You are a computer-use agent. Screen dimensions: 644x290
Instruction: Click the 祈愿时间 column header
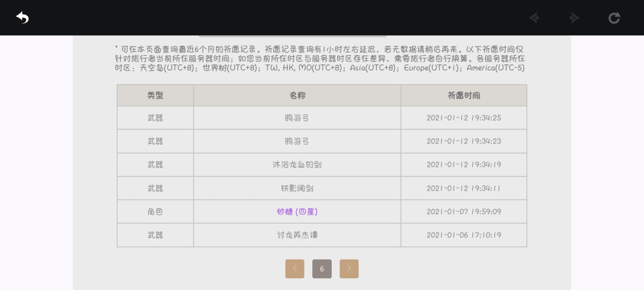[464, 95]
